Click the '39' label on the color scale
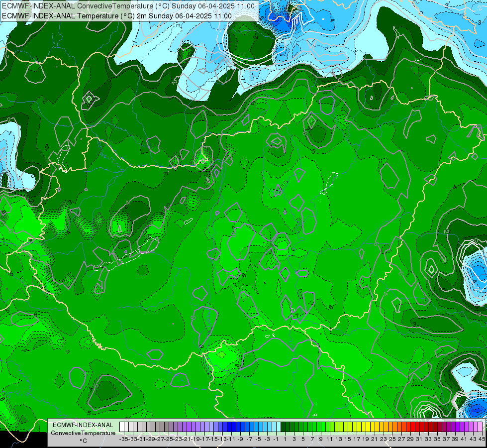487x448 pixels. point(455,440)
